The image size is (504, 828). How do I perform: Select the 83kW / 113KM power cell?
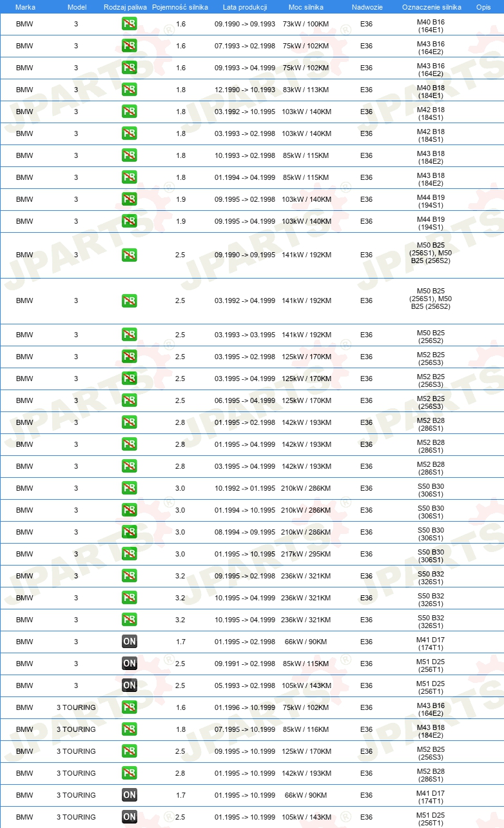[305, 90]
